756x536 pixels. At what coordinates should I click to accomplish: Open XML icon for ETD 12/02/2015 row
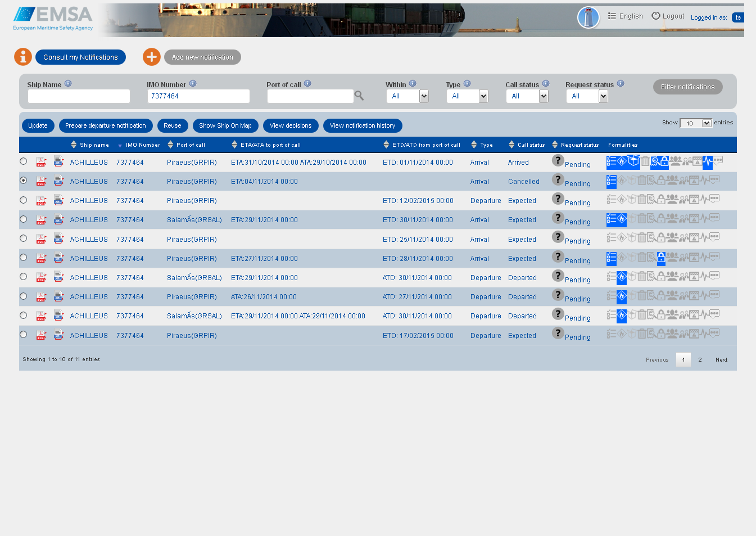tap(58, 200)
